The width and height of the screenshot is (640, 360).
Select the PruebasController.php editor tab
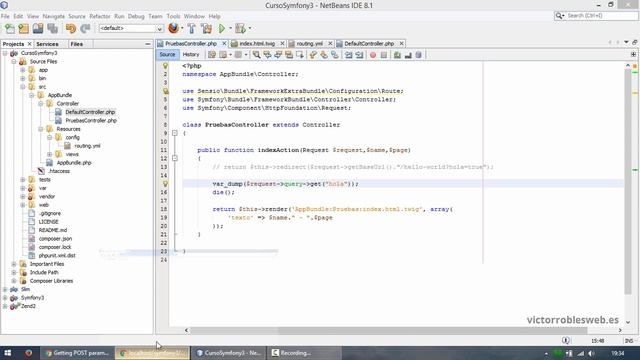tap(191, 43)
